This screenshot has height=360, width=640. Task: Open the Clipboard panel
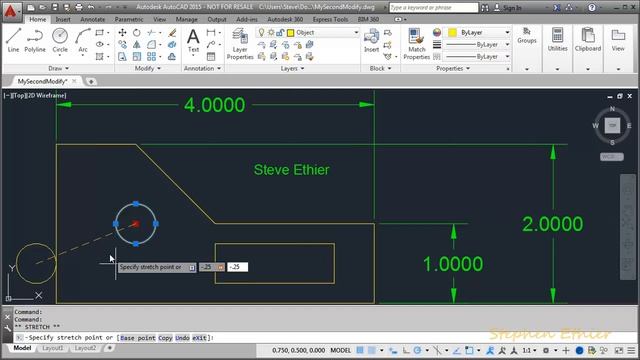[x=588, y=40]
